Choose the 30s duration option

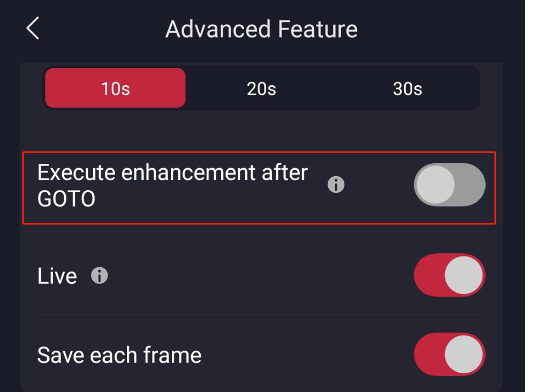point(407,88)
